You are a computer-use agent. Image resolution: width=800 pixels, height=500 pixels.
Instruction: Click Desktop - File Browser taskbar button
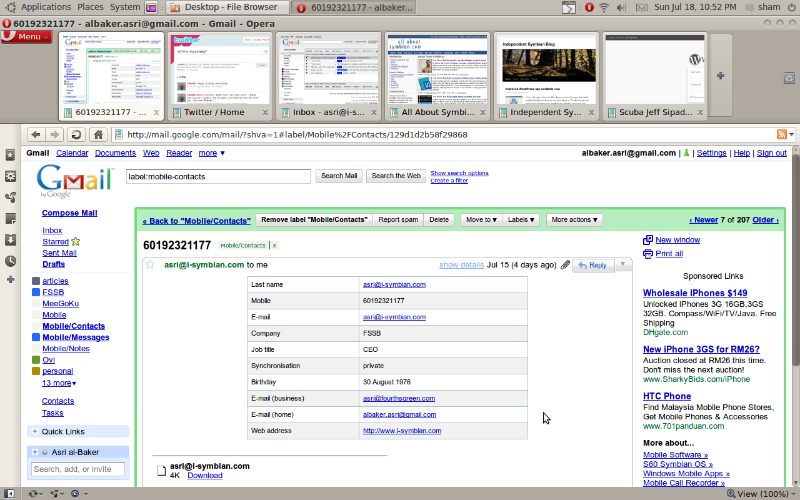point(228,7)
